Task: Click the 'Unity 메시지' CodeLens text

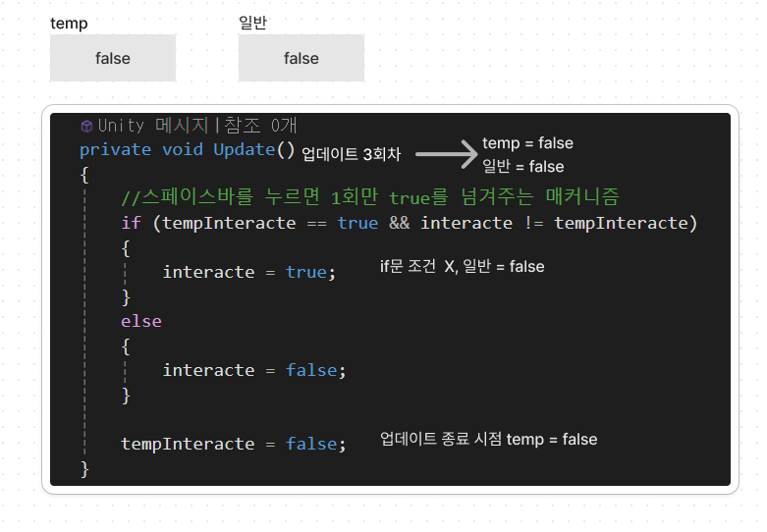Action: tap(153, 126)
